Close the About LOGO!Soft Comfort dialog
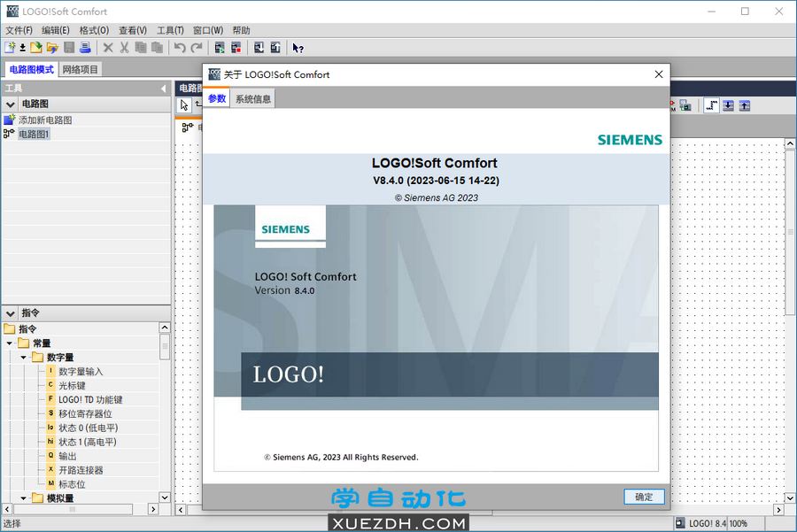Image resolution: width=797 pixels, height=532 pixels. (x=659, y=74)
